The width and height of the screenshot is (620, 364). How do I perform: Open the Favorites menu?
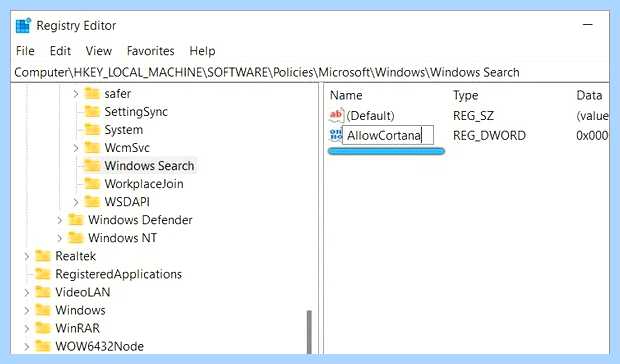[151, 51]
